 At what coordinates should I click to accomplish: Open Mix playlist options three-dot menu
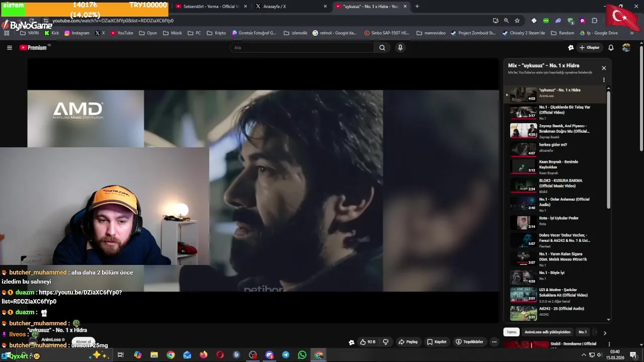604,80
